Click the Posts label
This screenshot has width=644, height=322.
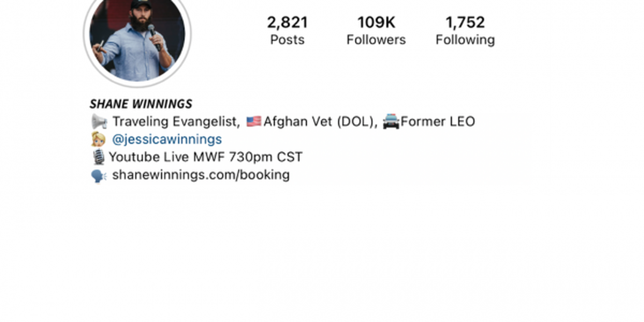tap(287, 40)
